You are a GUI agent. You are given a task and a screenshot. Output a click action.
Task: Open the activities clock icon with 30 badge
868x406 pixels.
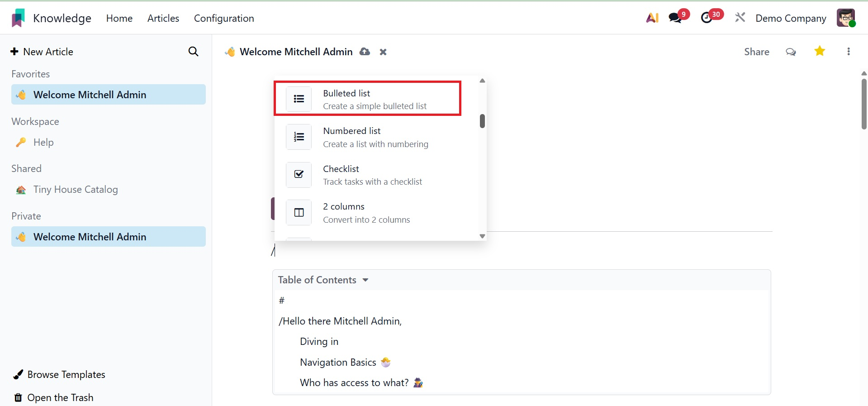(707, 18)
